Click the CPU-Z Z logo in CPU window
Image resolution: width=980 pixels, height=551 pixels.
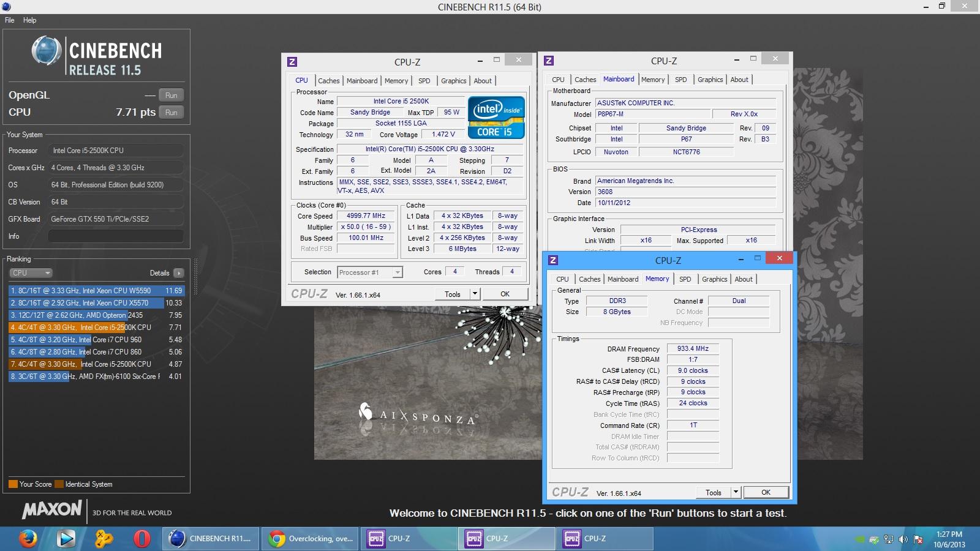point(292,62)
